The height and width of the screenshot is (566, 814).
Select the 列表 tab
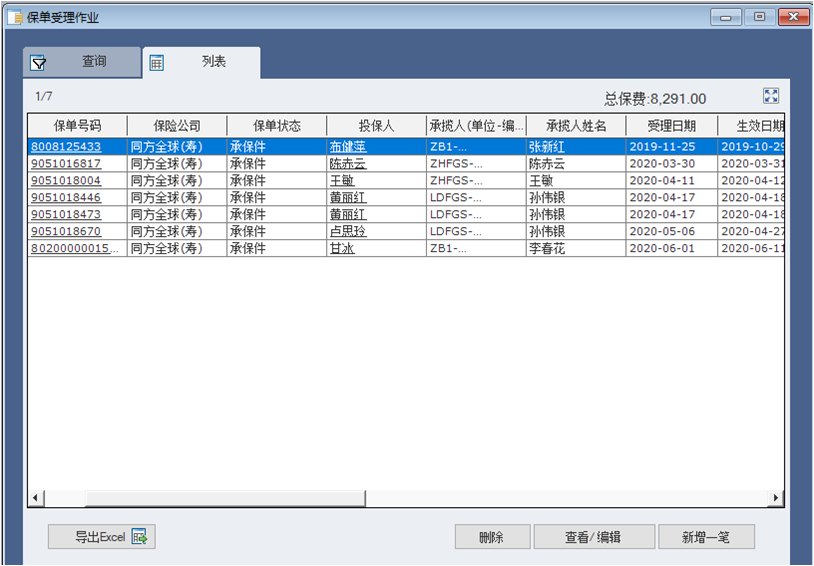(201, 62)
